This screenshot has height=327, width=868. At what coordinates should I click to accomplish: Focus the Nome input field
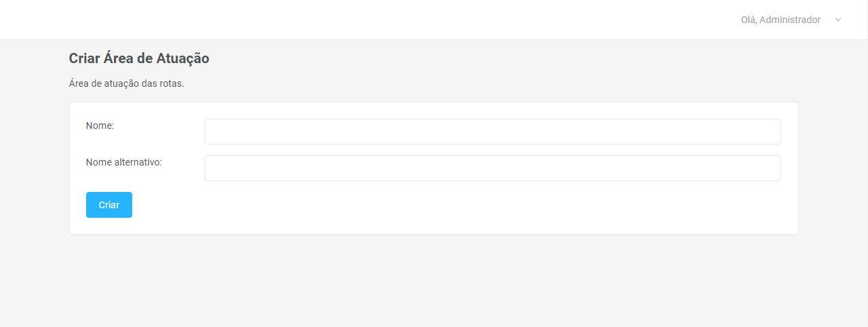492,132
